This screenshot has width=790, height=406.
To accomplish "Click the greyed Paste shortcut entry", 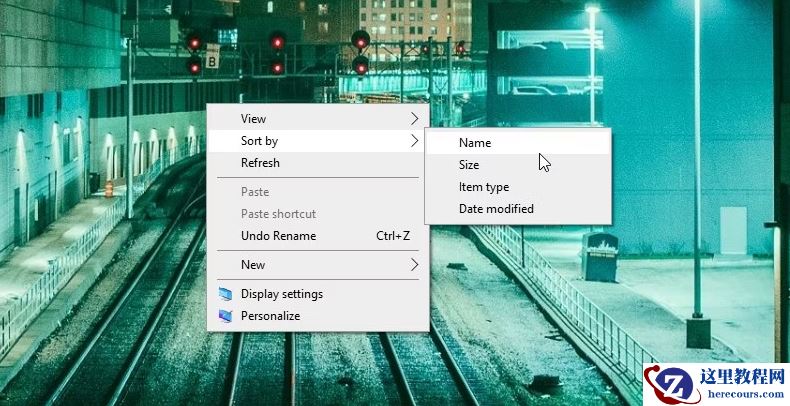I will tap(318, 214).
